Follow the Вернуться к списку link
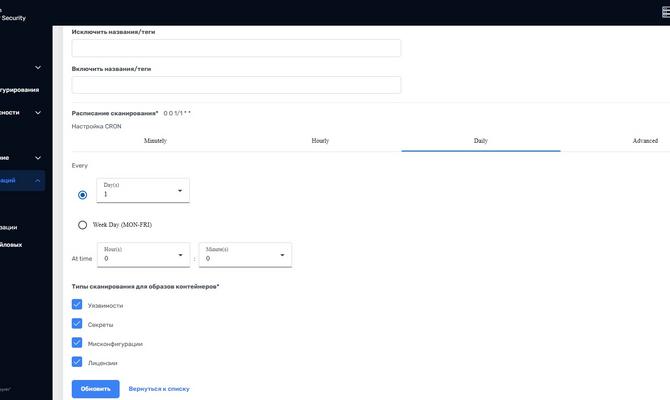This screenshot has height=400, width=670. 159,389
